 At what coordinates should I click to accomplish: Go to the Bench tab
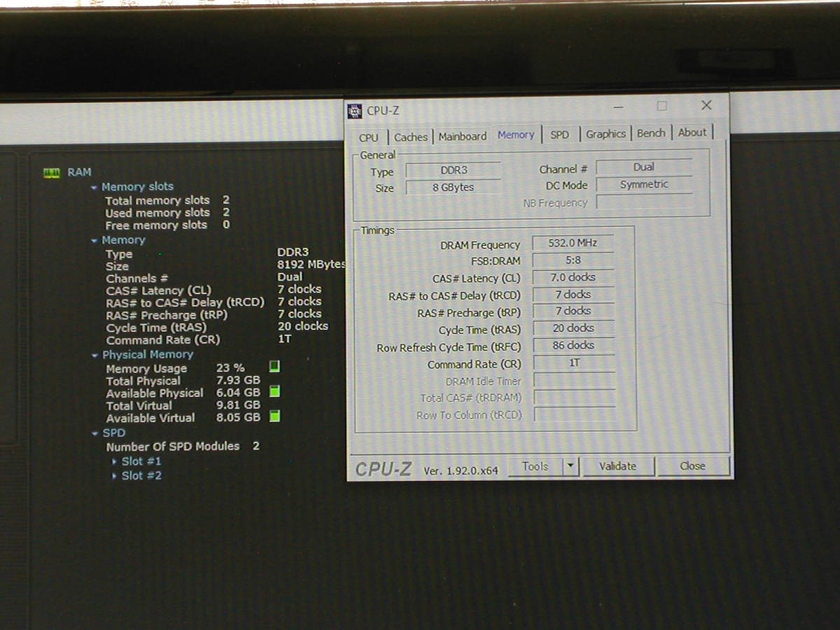[x=651, y=133]
